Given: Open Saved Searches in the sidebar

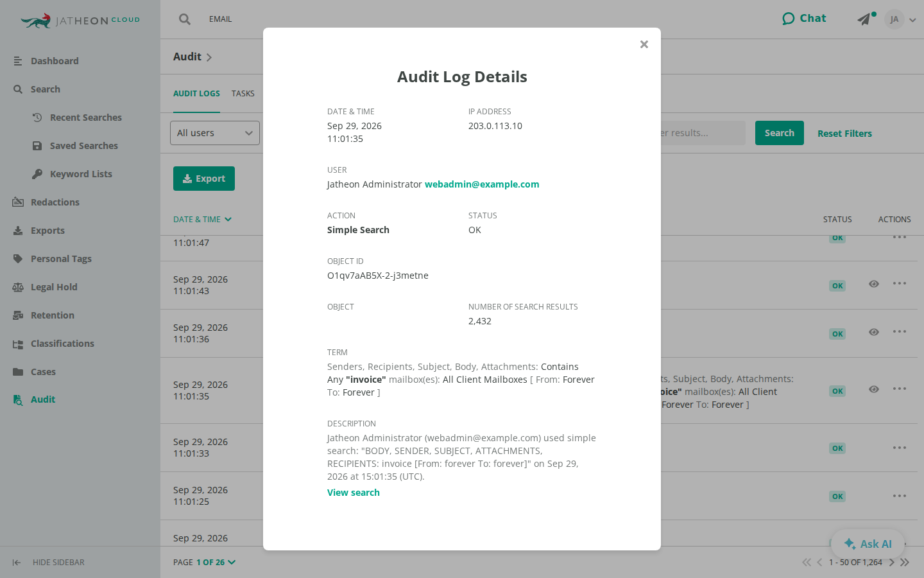Looking at the screenshot, I should pyautogui.click(x=83, y=146).
